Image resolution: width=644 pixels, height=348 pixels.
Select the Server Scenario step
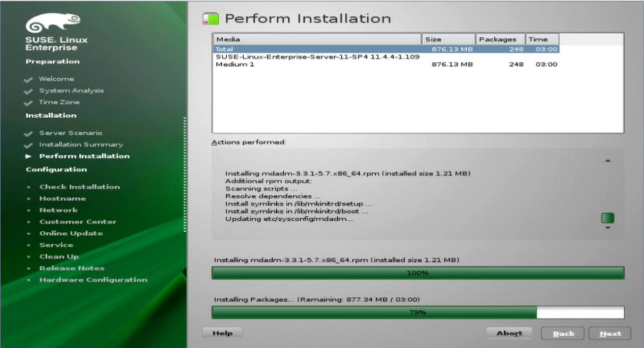(x=70, y=133)
